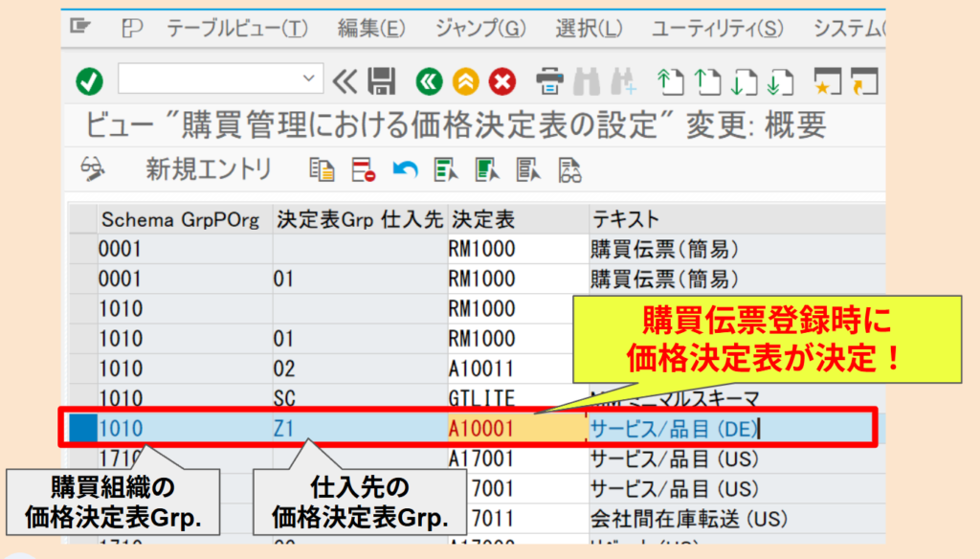
Task: Open the 選択(L) menu
Action: coord(589,28)
